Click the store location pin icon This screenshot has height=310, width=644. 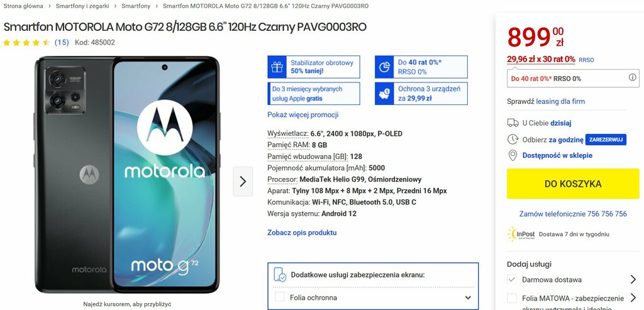513,155
